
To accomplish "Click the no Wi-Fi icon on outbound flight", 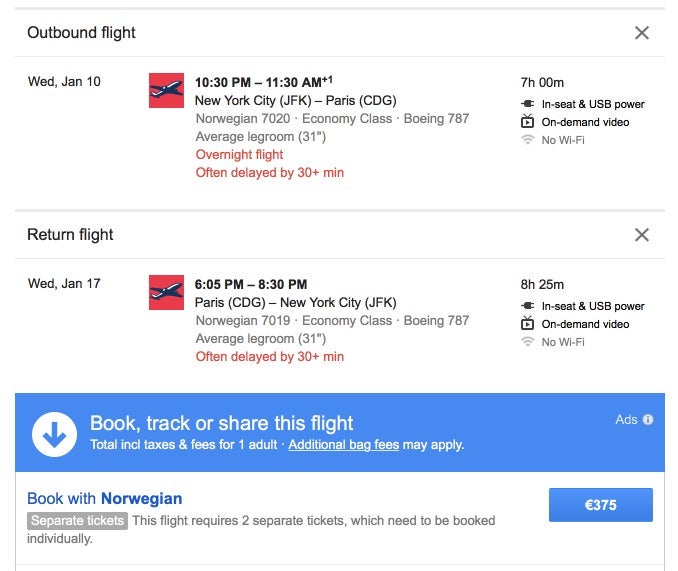I will click(x=528, y=140).
